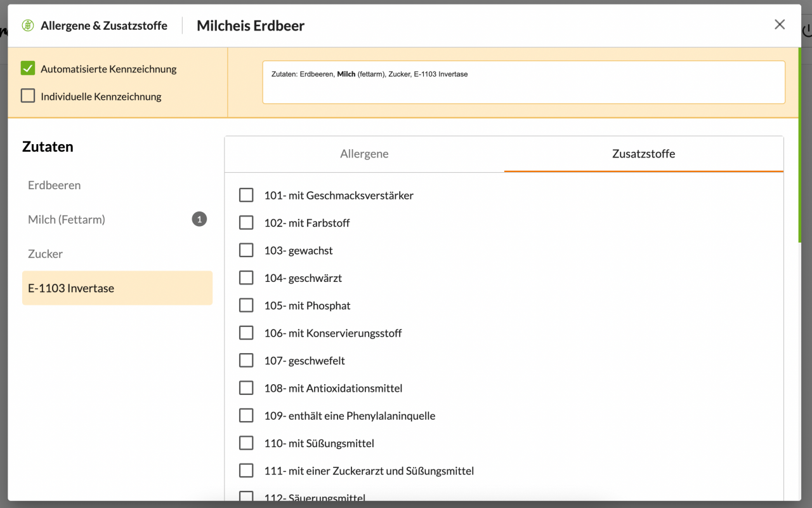Tick the 102- mit Farbstoff checkbox
Viewport: 812px width, 508px height.
(246, 223)
